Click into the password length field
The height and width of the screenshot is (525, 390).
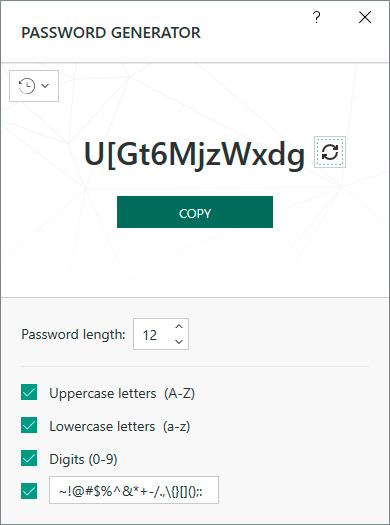153,334
